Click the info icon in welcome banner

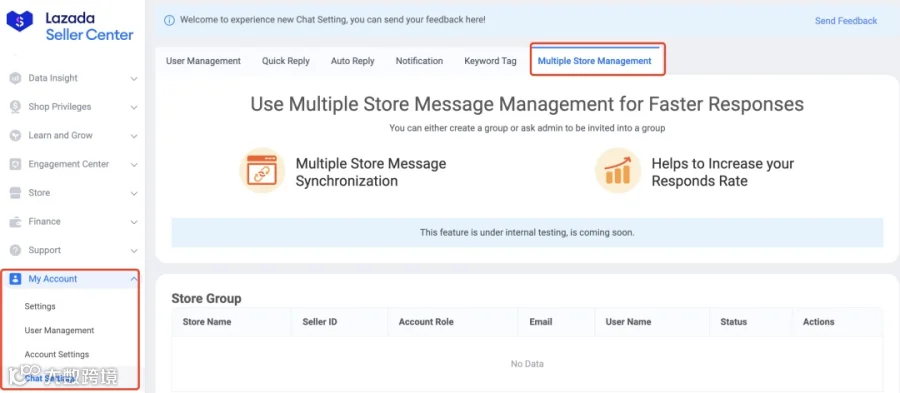[169, 20]
